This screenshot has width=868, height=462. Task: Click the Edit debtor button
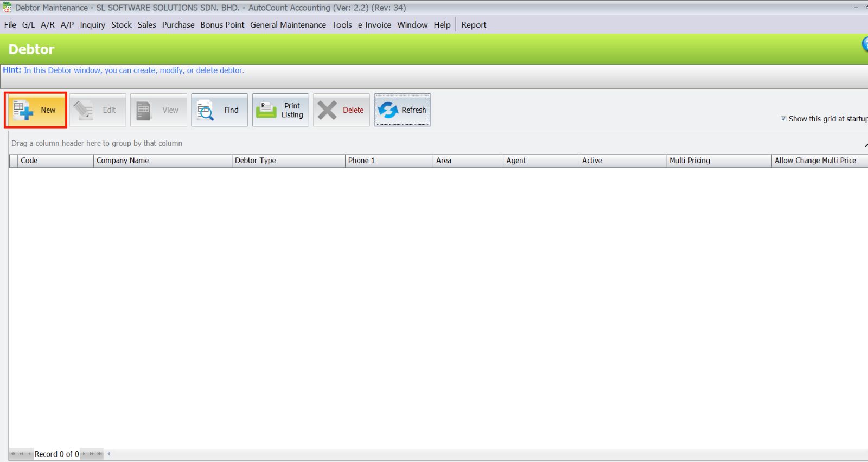pyautogui.click(x=98, y=110)
